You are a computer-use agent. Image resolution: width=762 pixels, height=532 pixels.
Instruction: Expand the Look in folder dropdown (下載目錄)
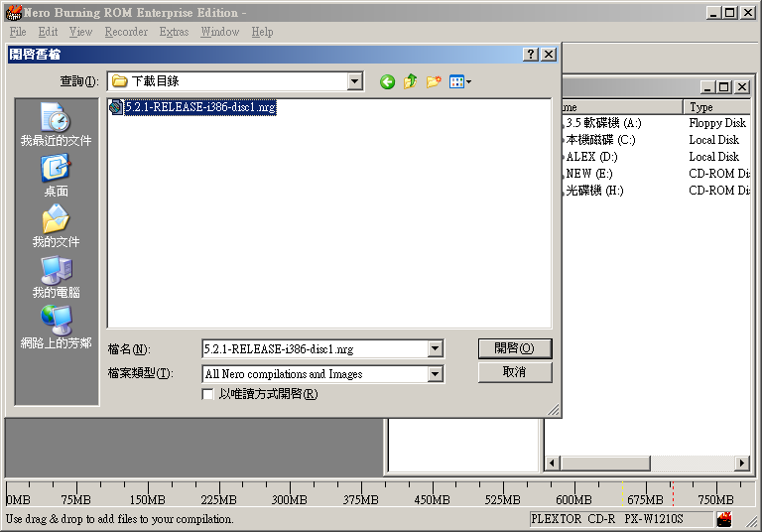click(x=355, y=81)
